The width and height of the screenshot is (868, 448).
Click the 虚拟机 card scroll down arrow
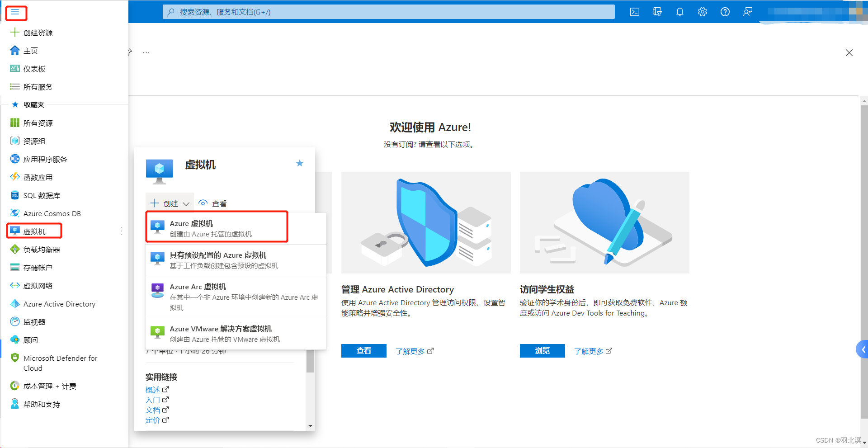click(310, 426)
